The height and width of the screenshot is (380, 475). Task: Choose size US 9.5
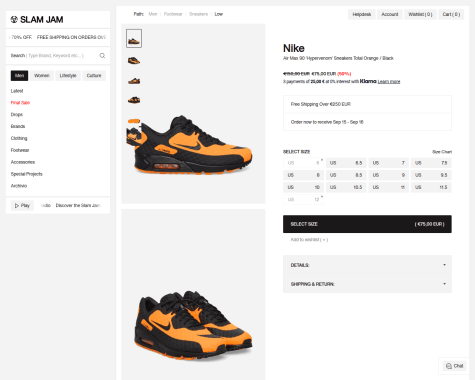tap(431, 175)
